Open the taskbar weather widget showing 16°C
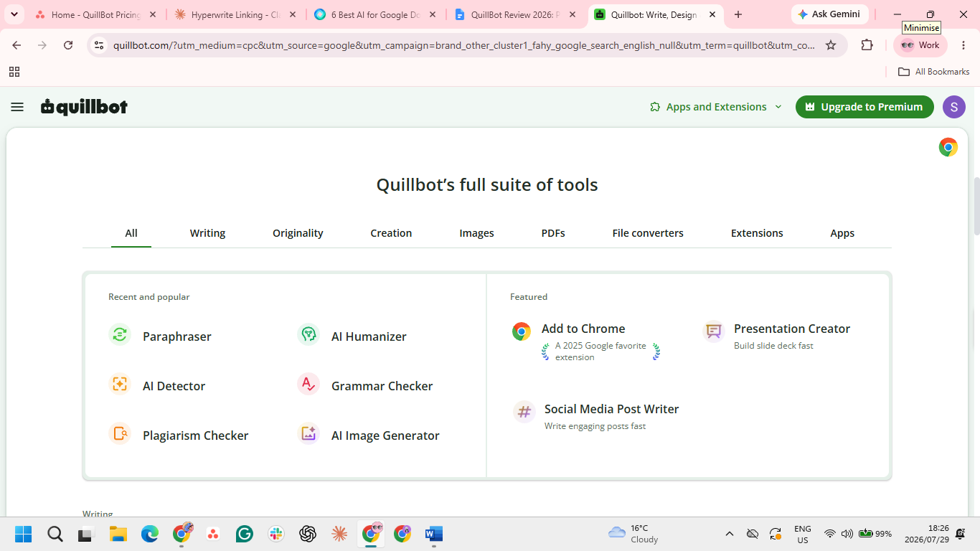 633,534
